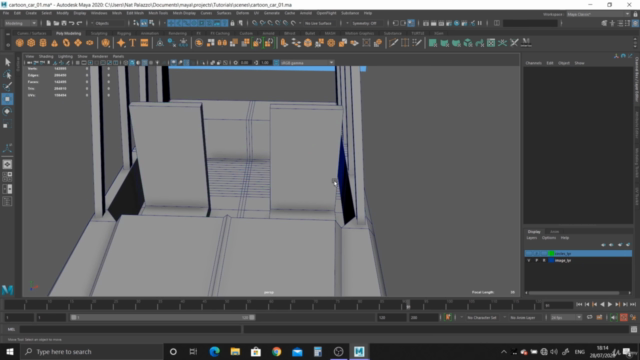Click the Maya M shelf icon
This screenshot has width=640, height=360.
[x=526, y=43]
